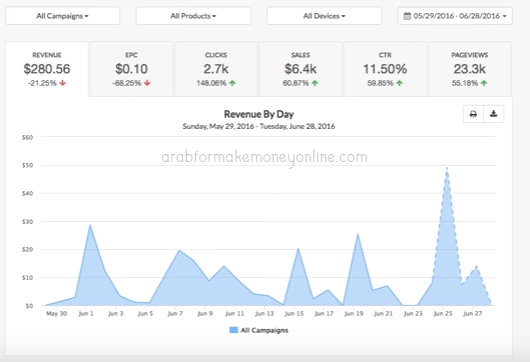Toggle the All Campaigns legend swatch
Viewport: 530px width, 362px height.
234,330
